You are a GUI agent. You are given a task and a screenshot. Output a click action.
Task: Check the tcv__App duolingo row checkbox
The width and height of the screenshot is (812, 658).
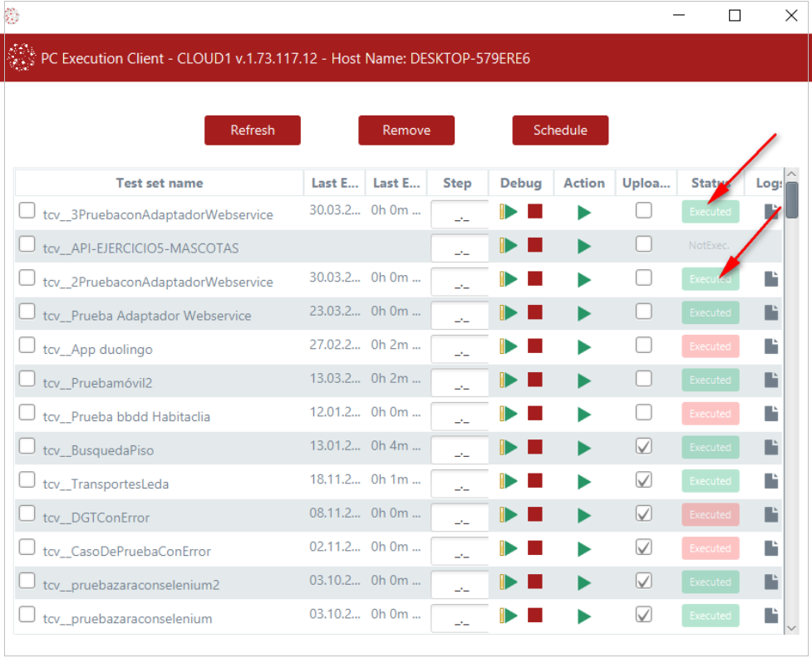pyautogui.click(x=27, y=346)
